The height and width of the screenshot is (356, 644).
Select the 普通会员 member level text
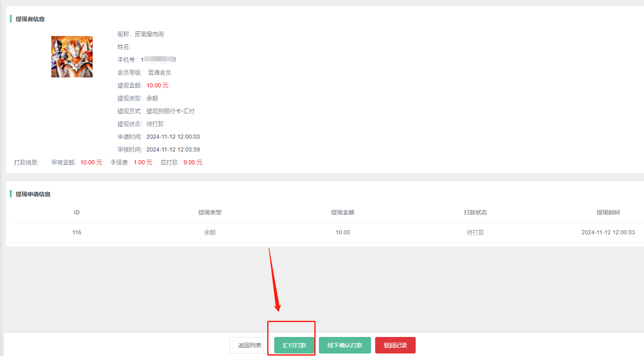tap(159, 72)
